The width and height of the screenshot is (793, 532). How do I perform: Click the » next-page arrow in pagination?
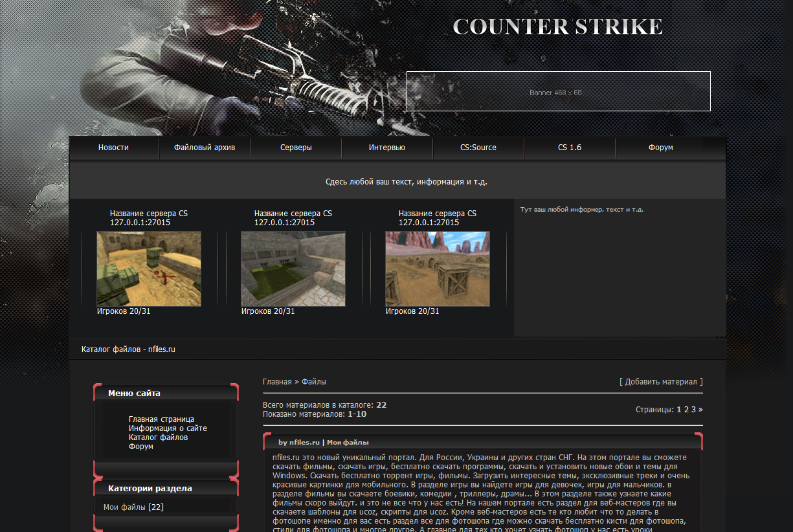pos(700,410)
